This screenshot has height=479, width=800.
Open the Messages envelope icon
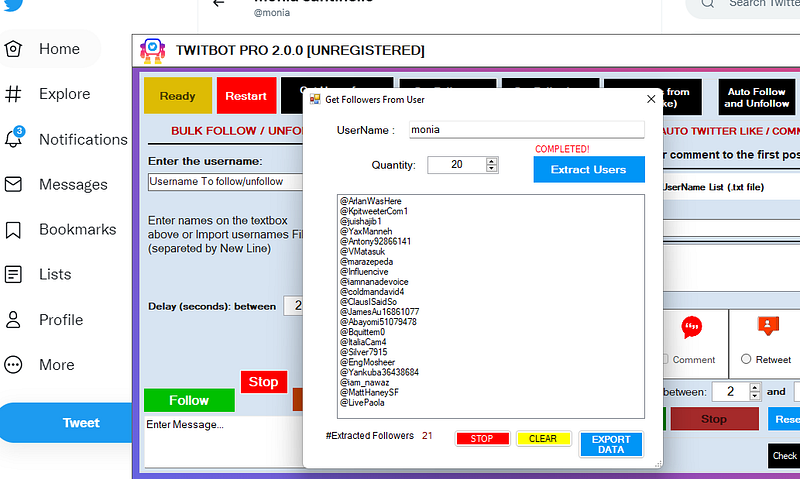(x=13, y=184)
